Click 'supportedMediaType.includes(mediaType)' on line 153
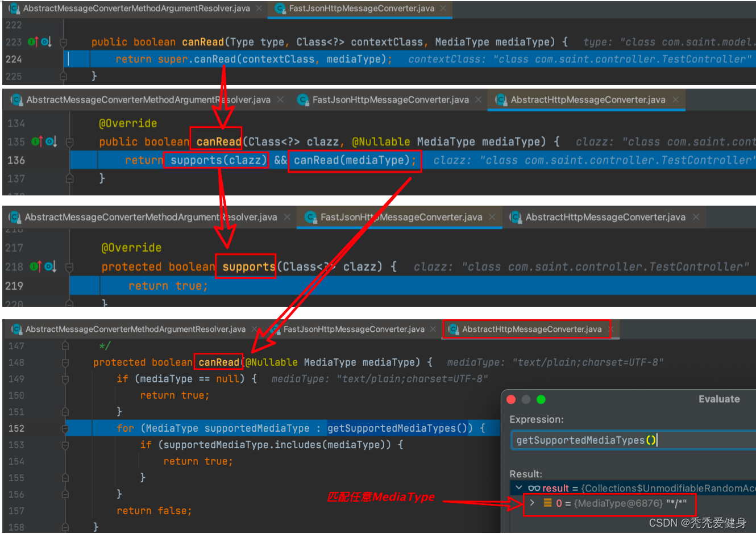Viewport: 756px width, 534px height. (275, 445)
